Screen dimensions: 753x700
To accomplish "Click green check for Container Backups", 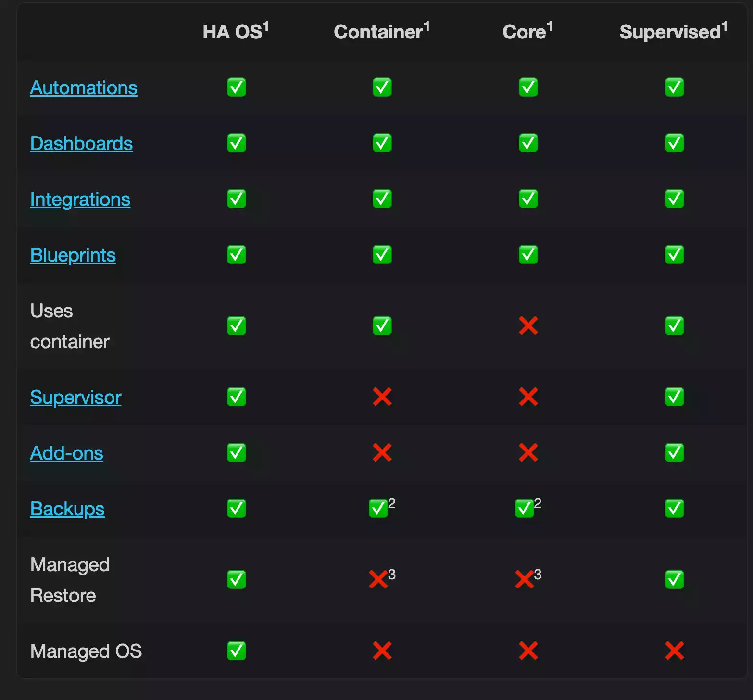I will tap(378, 509).
